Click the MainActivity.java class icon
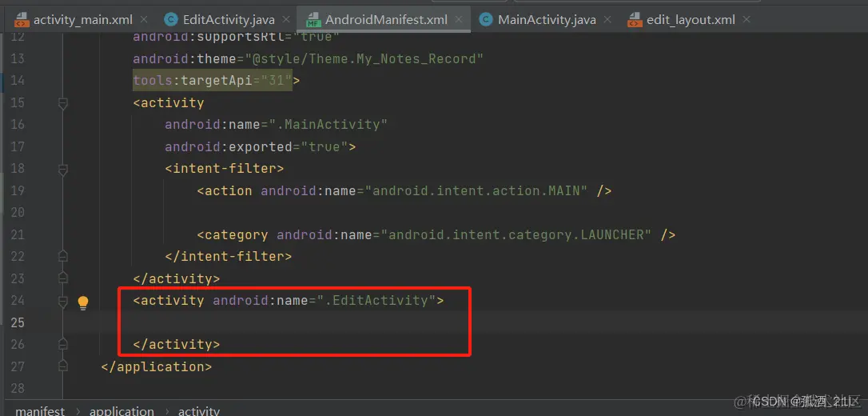 (485, 20)
